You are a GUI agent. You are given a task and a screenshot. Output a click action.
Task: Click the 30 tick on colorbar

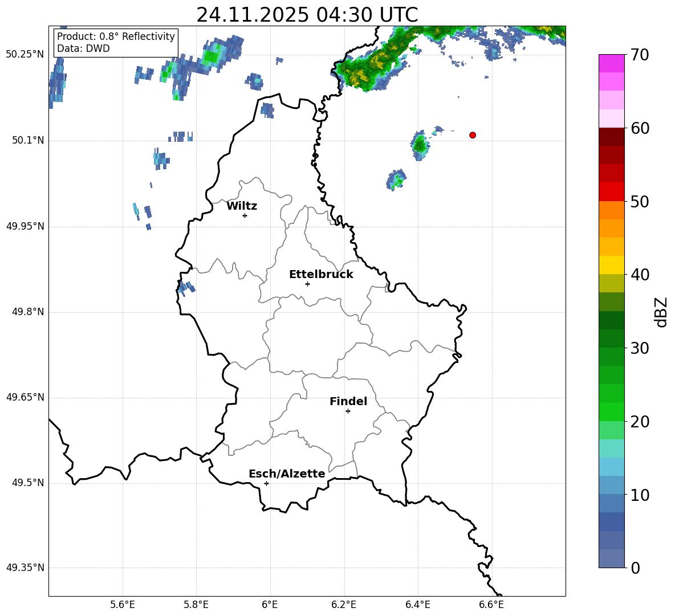639,348
